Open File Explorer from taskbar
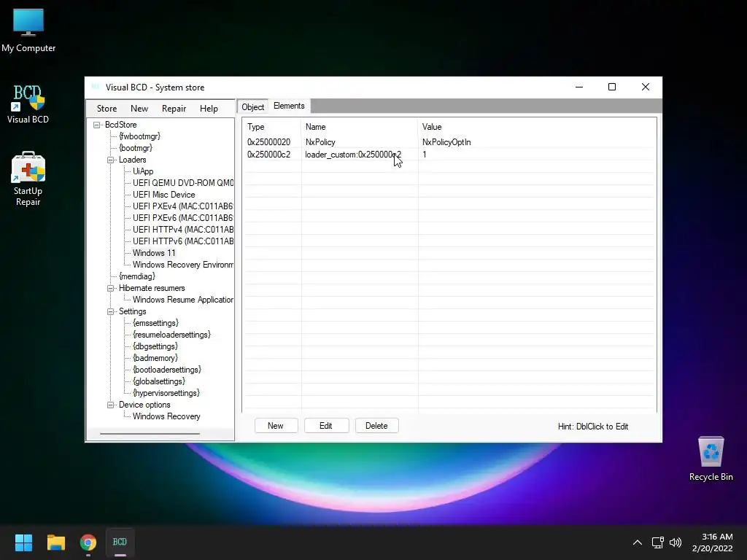Image resolution: width=747 pixels, height=560 pixels. [x=55, y=542]
